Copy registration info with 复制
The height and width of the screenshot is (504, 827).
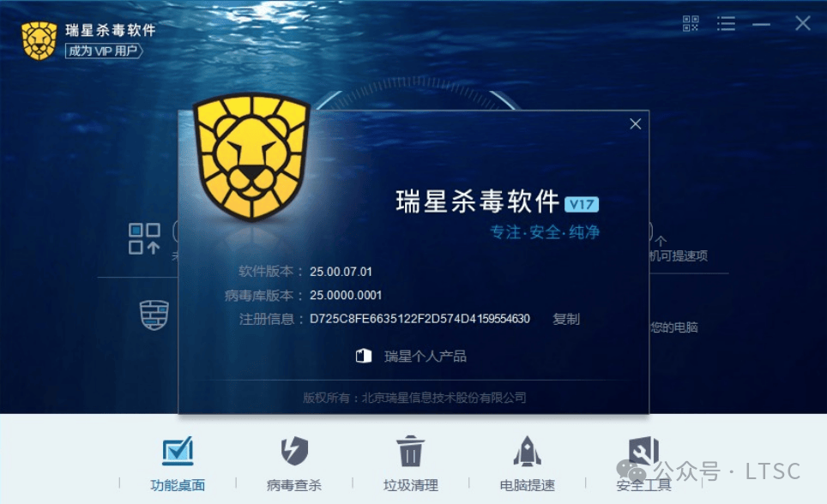pyautogui.click(x=566, y=319)
